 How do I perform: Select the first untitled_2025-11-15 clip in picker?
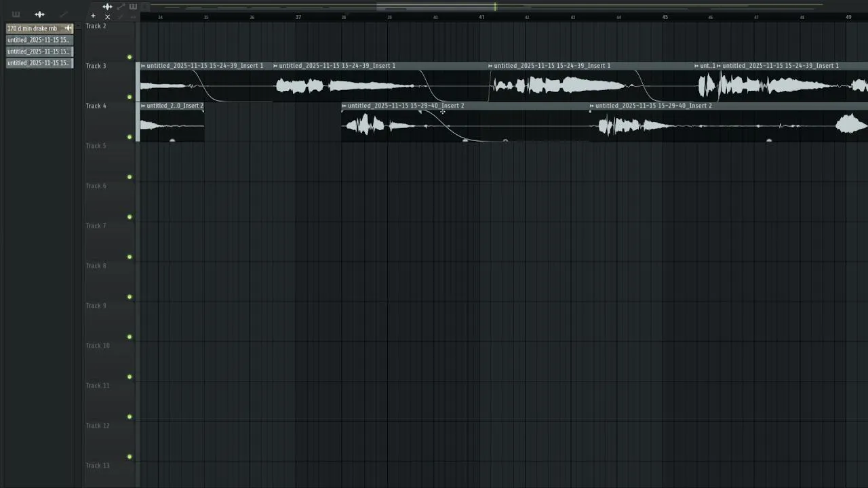(x=39, y=40)
